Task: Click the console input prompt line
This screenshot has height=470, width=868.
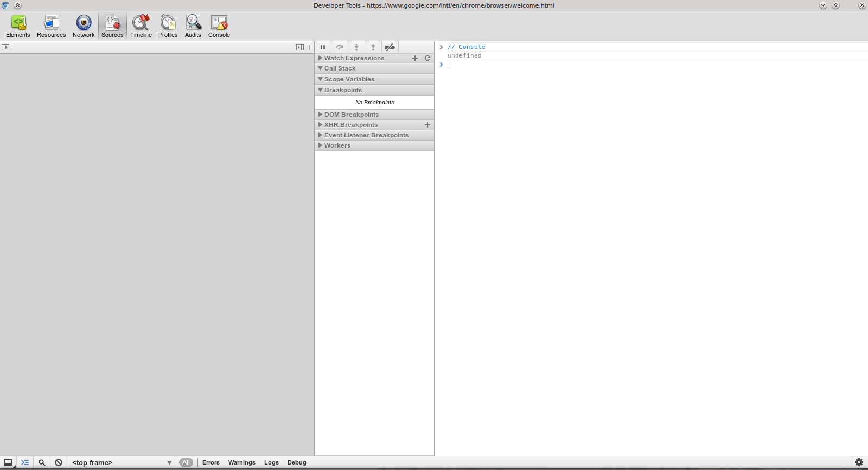Action: 651,65
